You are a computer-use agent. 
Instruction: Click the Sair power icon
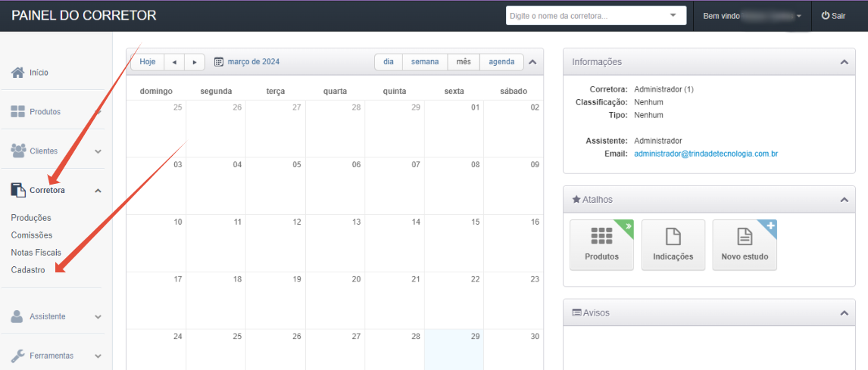pos(825,16)
